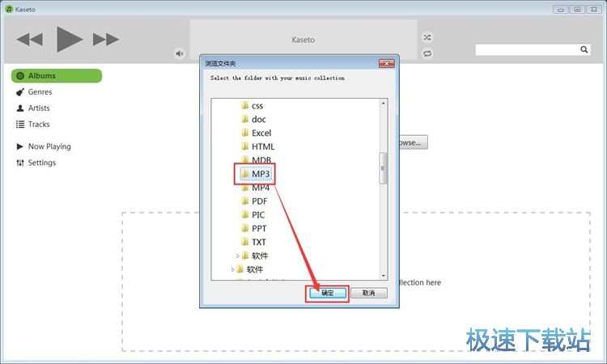
Task: Select the PDF folder
Action: pyautogui.click(x=254, y=201)
